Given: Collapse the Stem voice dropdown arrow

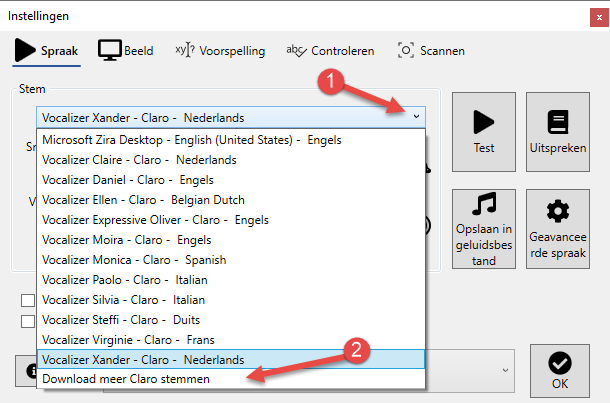Looking at the screenshot, I should (416, 117).
